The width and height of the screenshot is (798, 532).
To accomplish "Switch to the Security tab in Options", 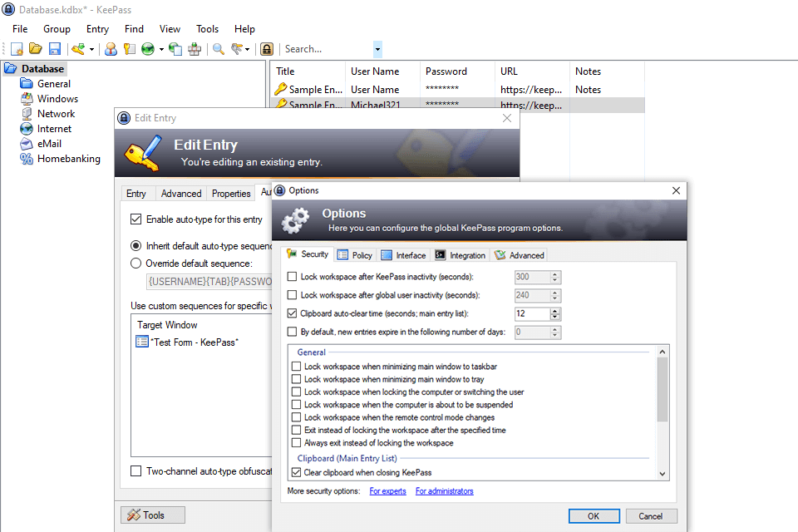I will [x=308, y=254].
